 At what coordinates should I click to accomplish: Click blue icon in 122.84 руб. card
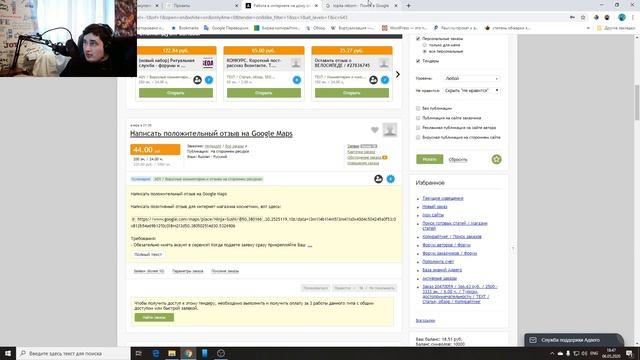[209, 80]
